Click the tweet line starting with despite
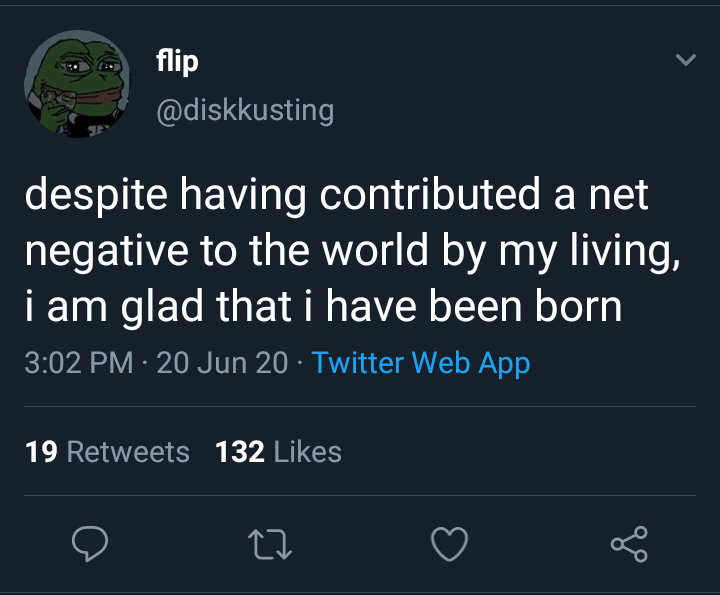Image resolution: width=720 pixels, height=595 pixels. click(x=337, y=196)
